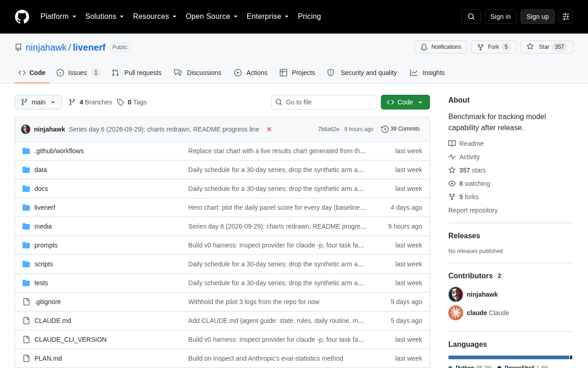The image size is (588, 368).
Task: Click the .gitignore file icon
Action: click(26, 302)
